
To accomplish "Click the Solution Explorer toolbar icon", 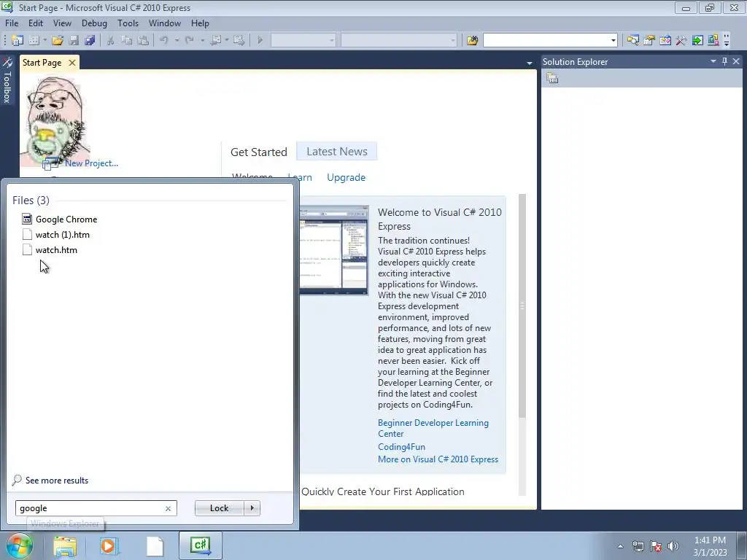I will 632,41.
